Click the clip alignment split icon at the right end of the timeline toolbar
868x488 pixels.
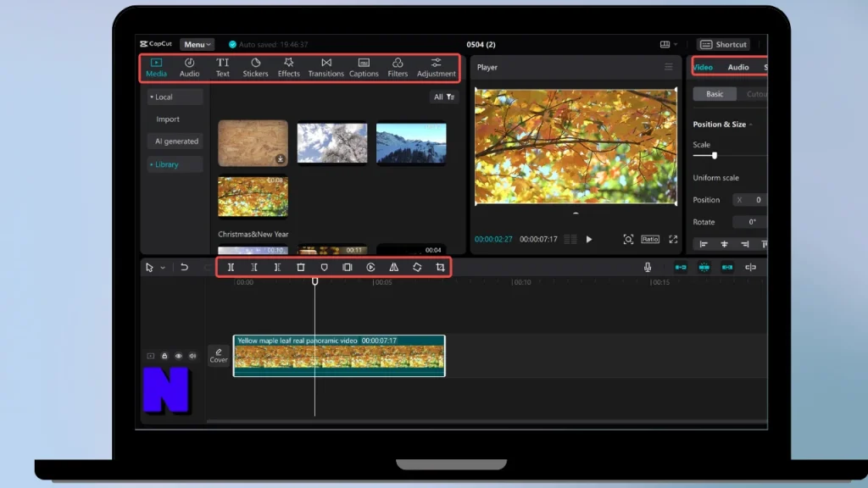click(x=750, y=267)
